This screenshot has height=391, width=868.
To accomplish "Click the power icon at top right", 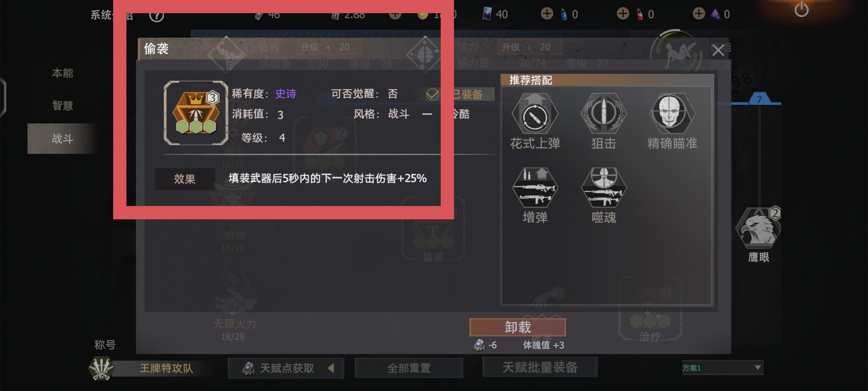I will coord(801,10).
